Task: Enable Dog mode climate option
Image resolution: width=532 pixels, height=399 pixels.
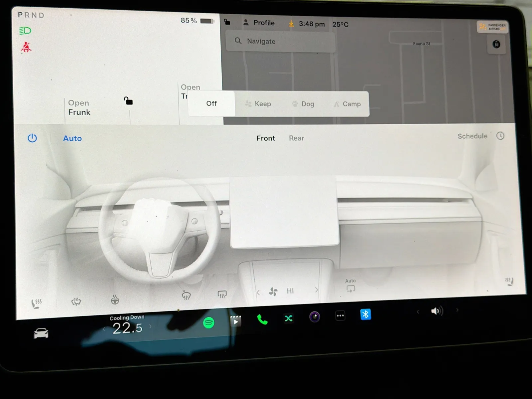Action: [x=303, y=104]
